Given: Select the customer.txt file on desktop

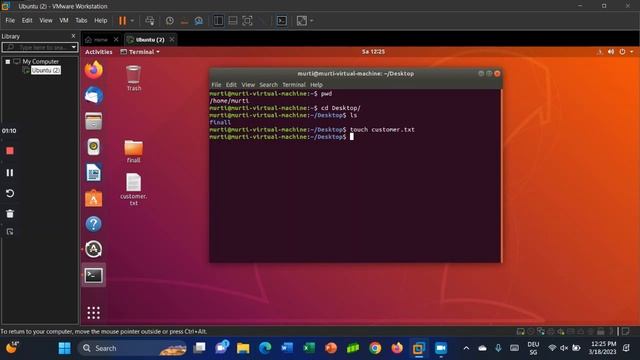Looking at the screenshot, I should pos(133,189).
